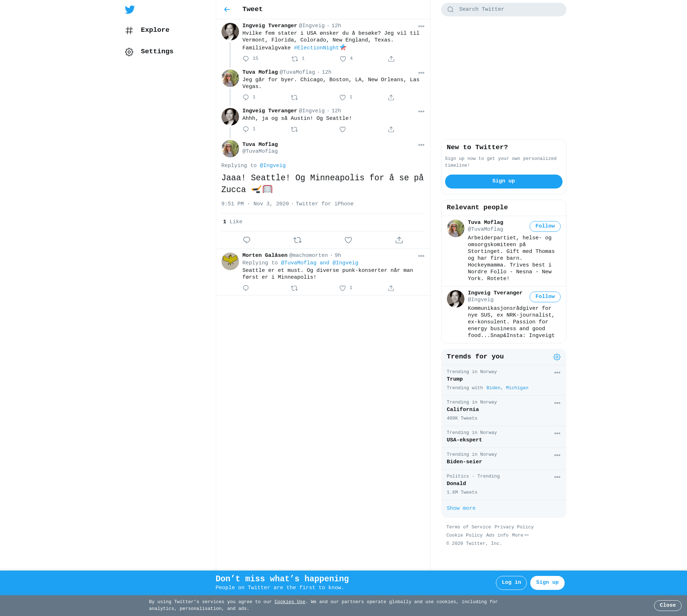Open Terms of Service

[x=468, y=527]
